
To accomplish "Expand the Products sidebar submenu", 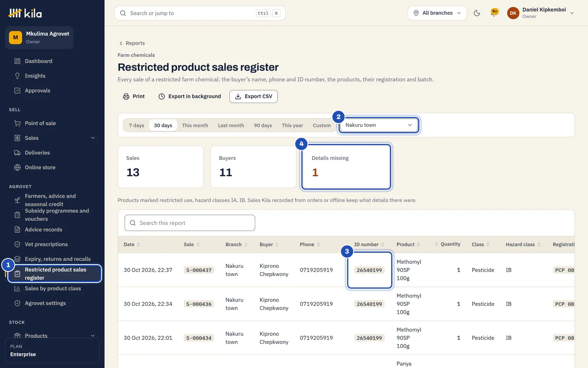I will tap(93, 336).
